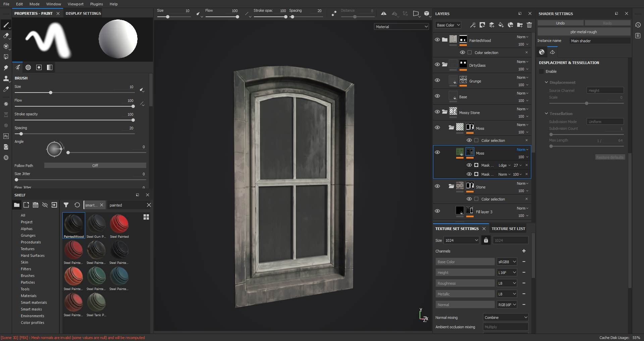The image size is (644, 341).
Task: Hide the Stone folder layer
Action: [x=437, y=186]
